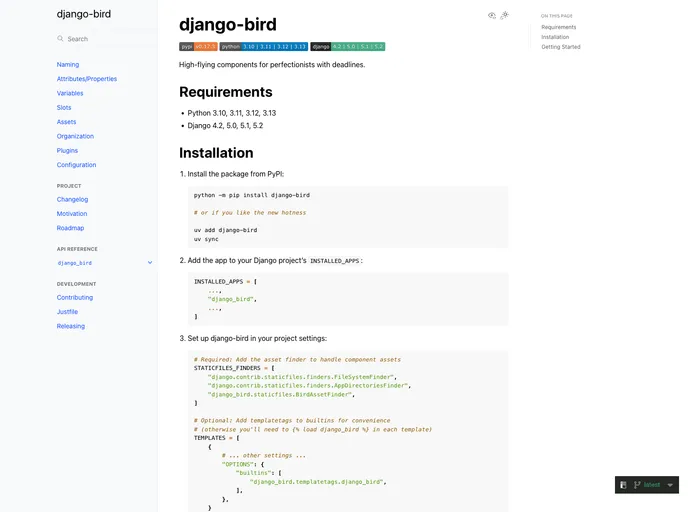Click the STATICFILES_FINDERS code line

(x=234, y=368)
